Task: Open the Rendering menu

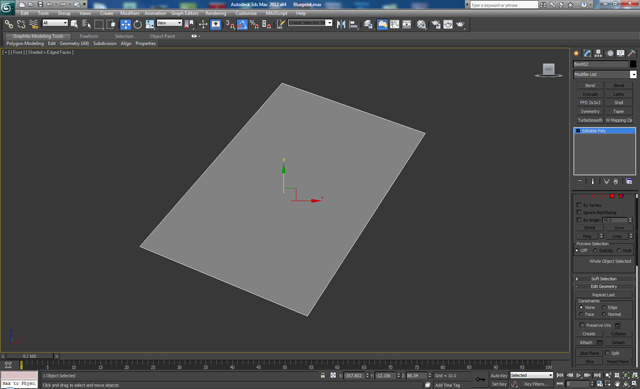Action: [x=216, y=13]
